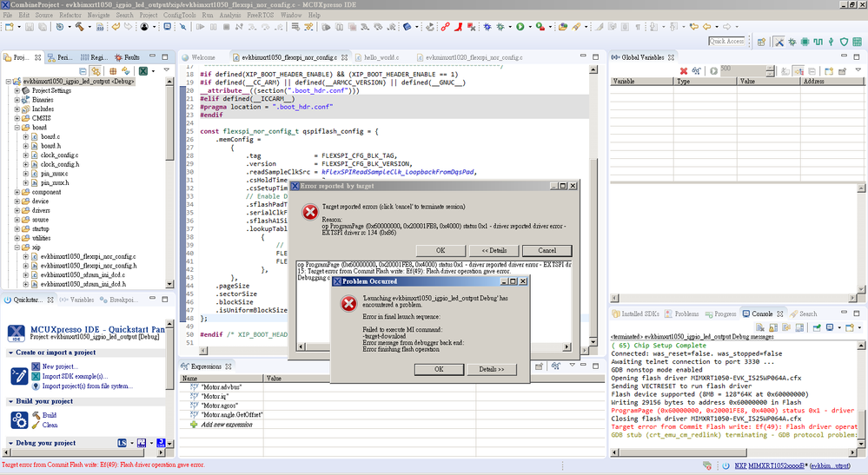Expand the Binaries tree node
The width and height of the screenshot is (868, 475).
[17, 100]
